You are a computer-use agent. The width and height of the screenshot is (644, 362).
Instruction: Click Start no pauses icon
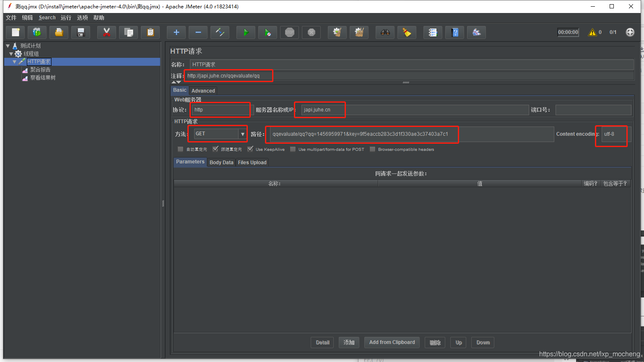pos(267,32)
